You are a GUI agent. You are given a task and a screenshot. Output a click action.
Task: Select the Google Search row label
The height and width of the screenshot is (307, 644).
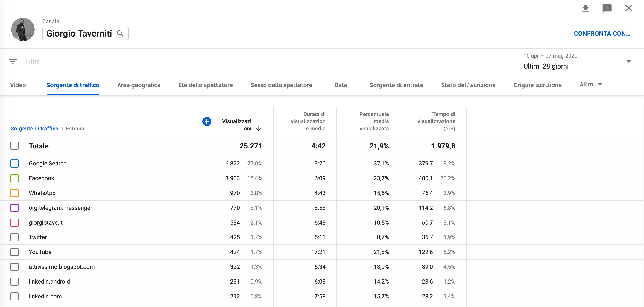pyautogui.click(x=48, y=163)
